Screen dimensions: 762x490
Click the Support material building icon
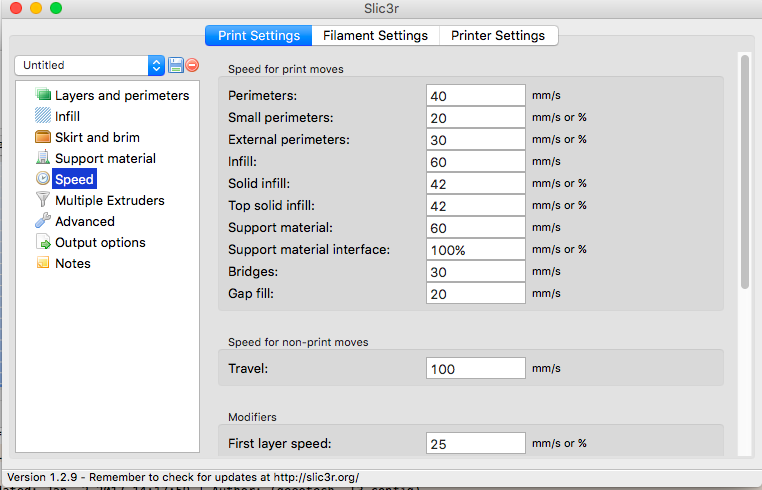pyautogui.click(x=43, y=158)
